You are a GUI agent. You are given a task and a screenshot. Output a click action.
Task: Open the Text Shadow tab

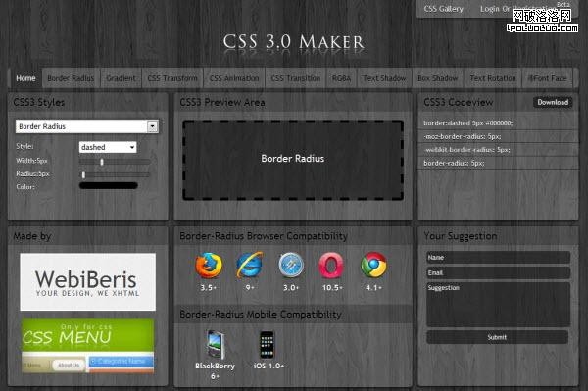coord(384,78)
